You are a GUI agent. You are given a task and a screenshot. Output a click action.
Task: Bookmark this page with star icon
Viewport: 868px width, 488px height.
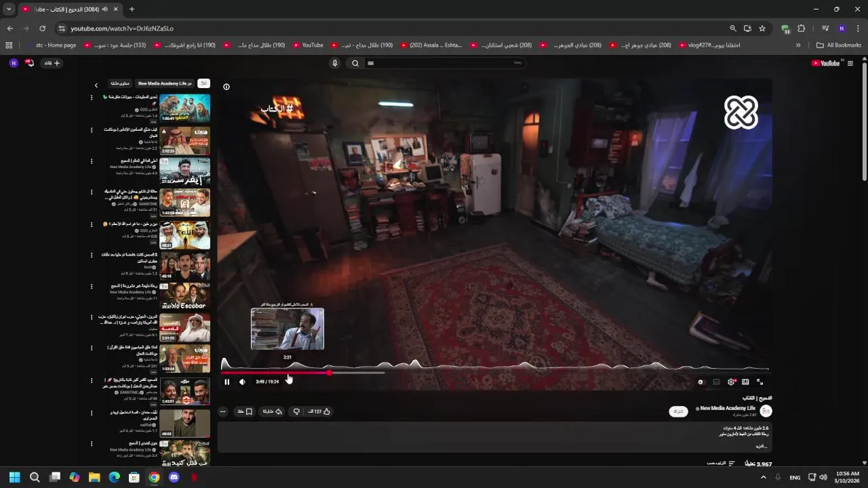(762, 28)
